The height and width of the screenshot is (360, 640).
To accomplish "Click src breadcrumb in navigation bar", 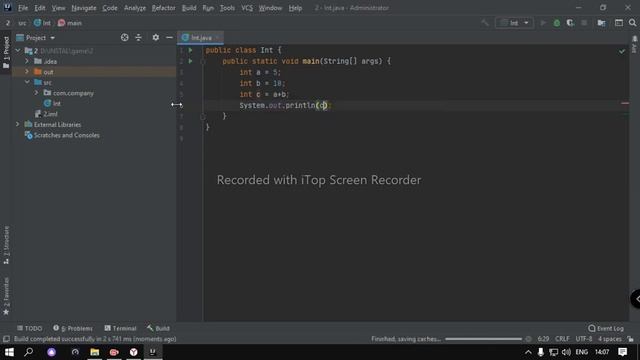I will coord(22,23).
